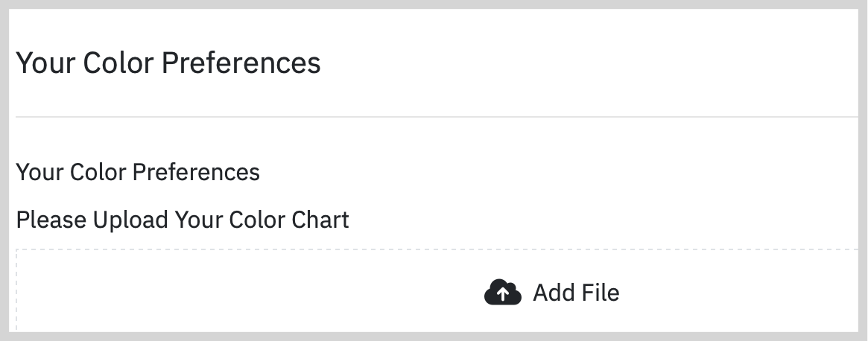Click the white up arrow inside cloud

click(503, 295)
